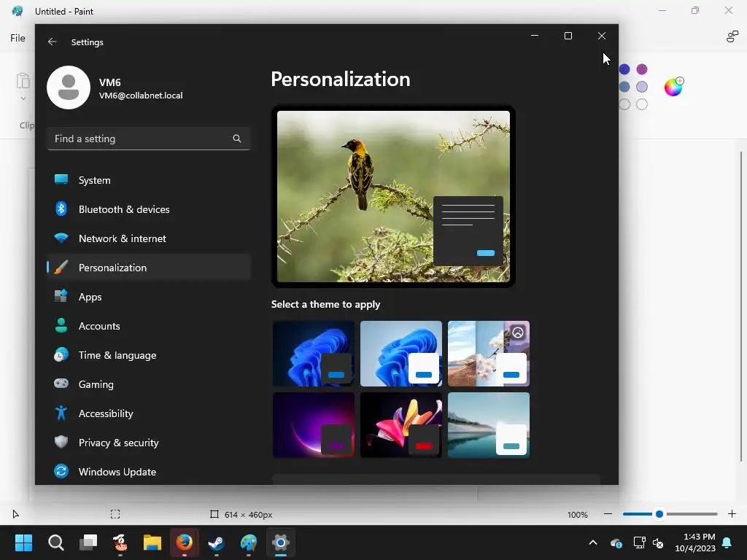The height and width of the screenshot is (560, 747).
Task: Open Network & internet settings
Action: [x=149, y=238]
